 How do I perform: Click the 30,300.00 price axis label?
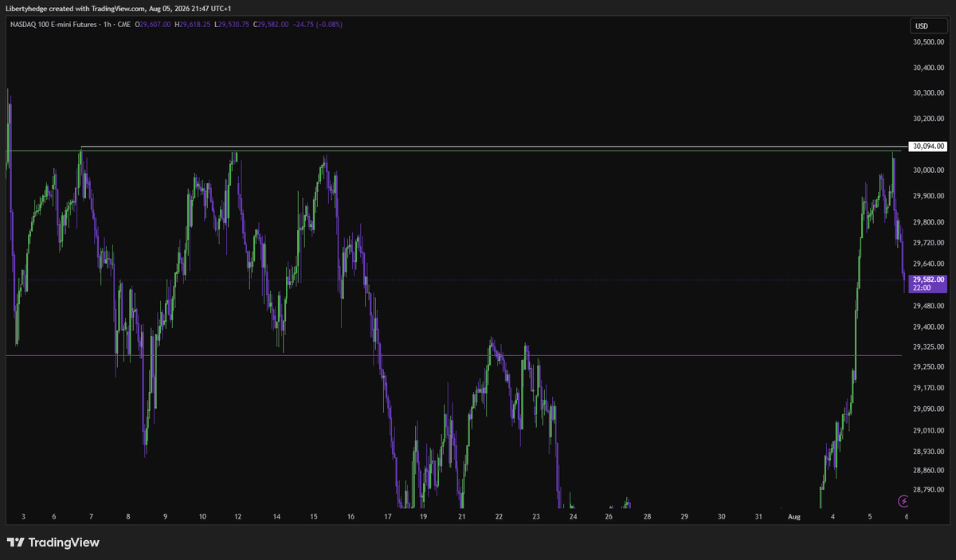929,93
